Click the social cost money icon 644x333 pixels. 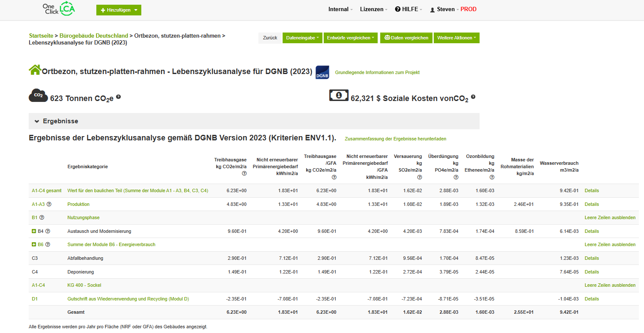point(338,95)
